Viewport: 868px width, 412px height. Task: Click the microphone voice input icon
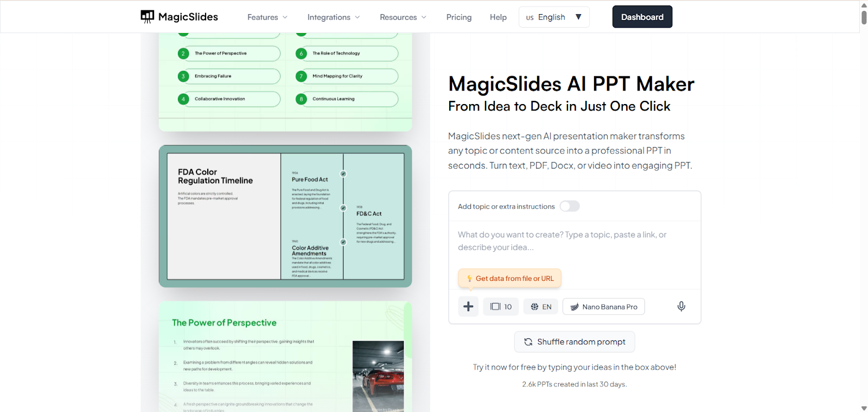pos(681,307)
